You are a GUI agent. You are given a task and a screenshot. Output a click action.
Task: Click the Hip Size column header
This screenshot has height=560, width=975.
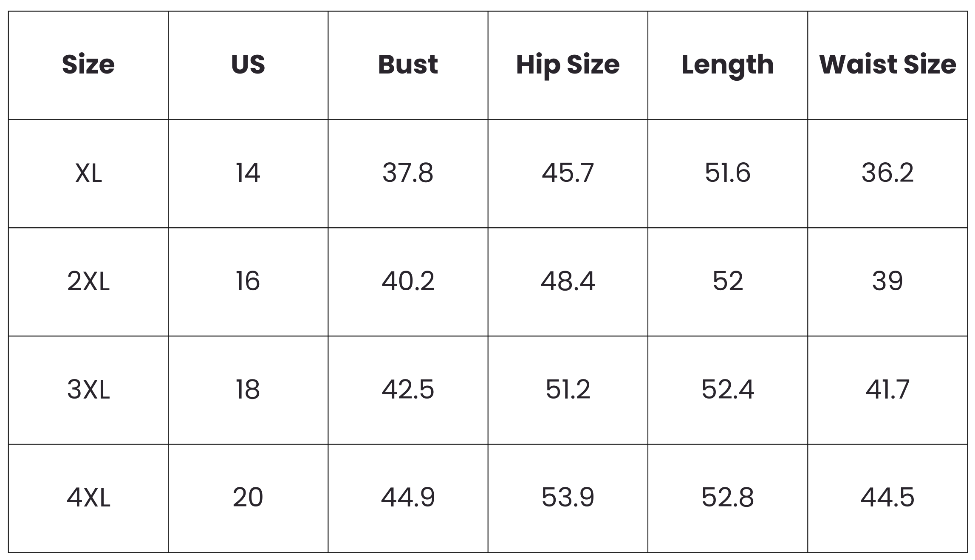coord(568,65)
